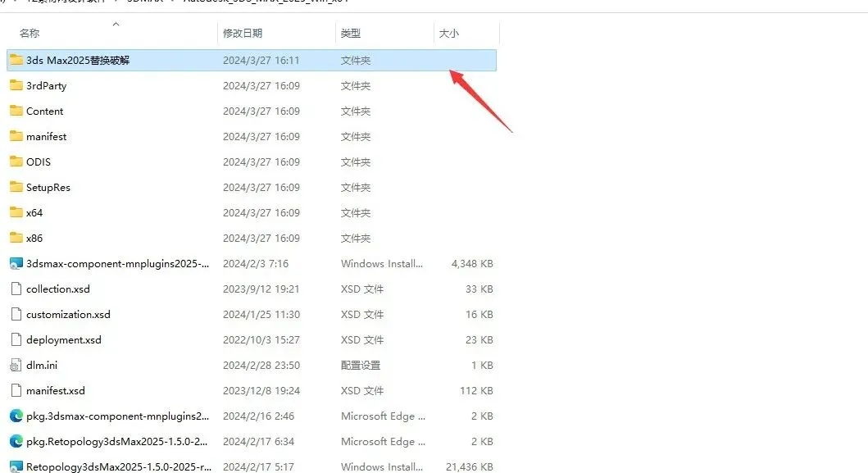Sort files by 大小 column header

coord(449,34)
